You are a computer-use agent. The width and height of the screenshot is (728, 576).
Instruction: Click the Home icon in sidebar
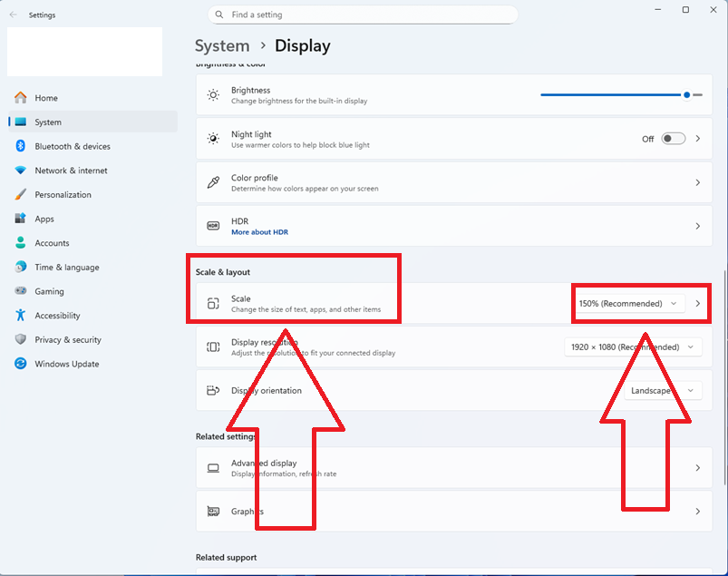coord(21,98)
